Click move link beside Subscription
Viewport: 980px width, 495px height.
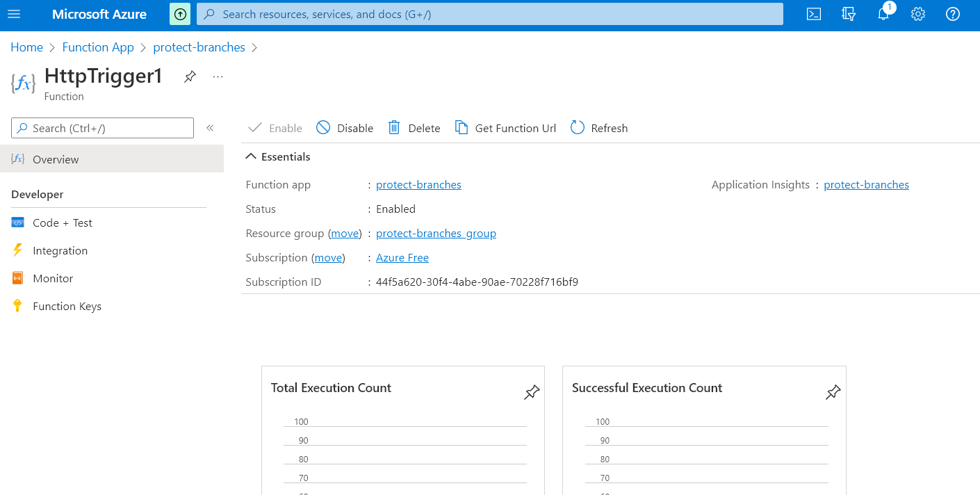[x=328, y=258]
